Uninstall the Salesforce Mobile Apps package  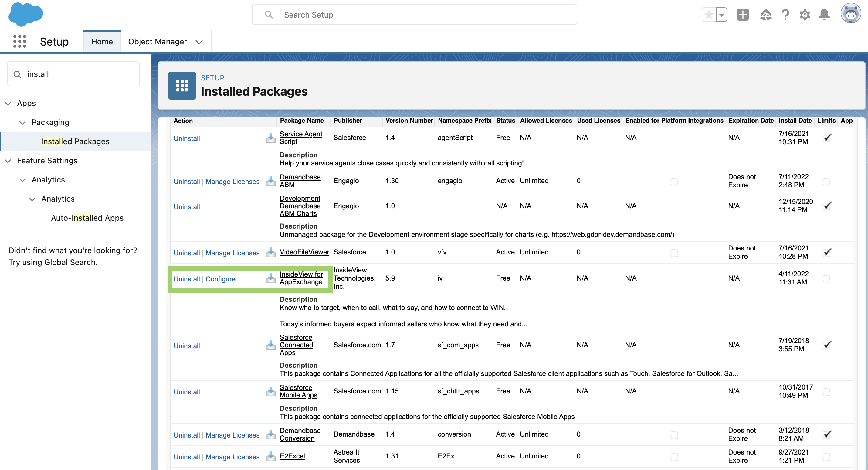pos(187,392)
